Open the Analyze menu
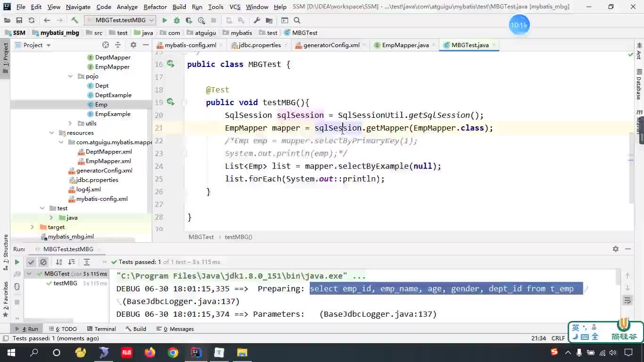The width and height of the screenshot is (644, 362). tap(127, 7)
